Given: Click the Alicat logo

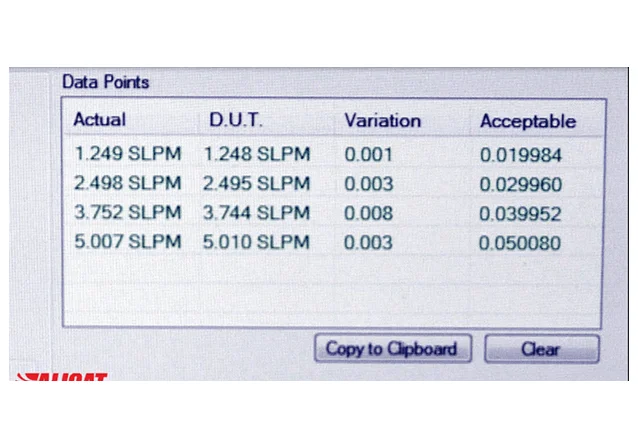Looking at the screenshot, I should click(x=62, y=377).
